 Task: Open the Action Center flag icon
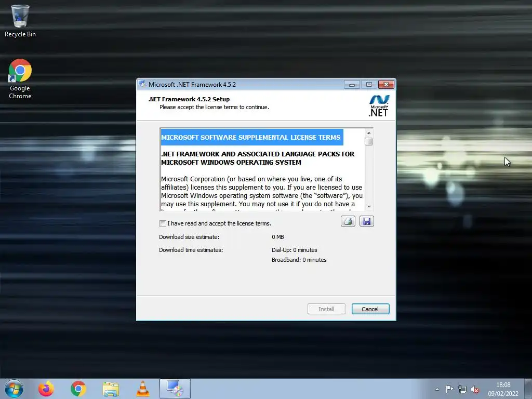click(449, 389)
